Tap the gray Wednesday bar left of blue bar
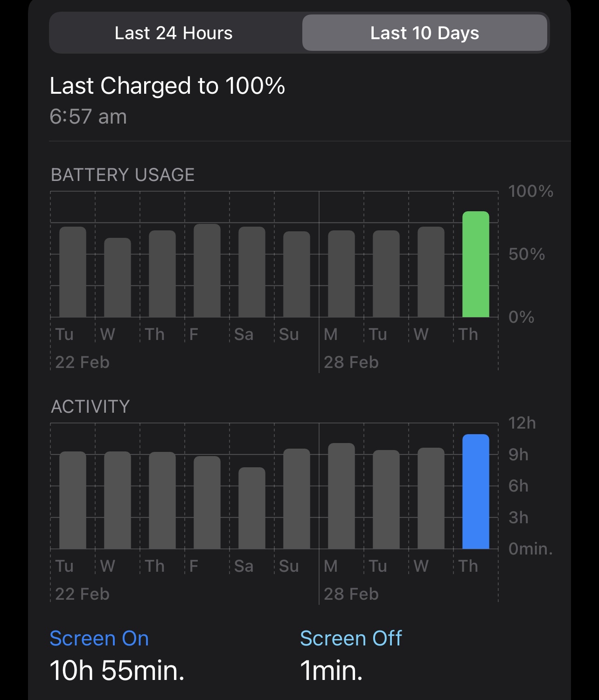The image size is (599, 700). tap(431, 498)
